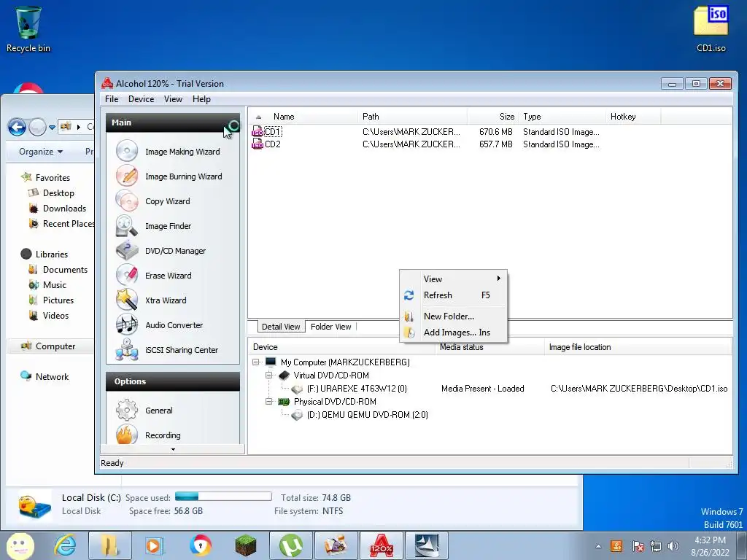Click the network tray icon

point(656,546)
